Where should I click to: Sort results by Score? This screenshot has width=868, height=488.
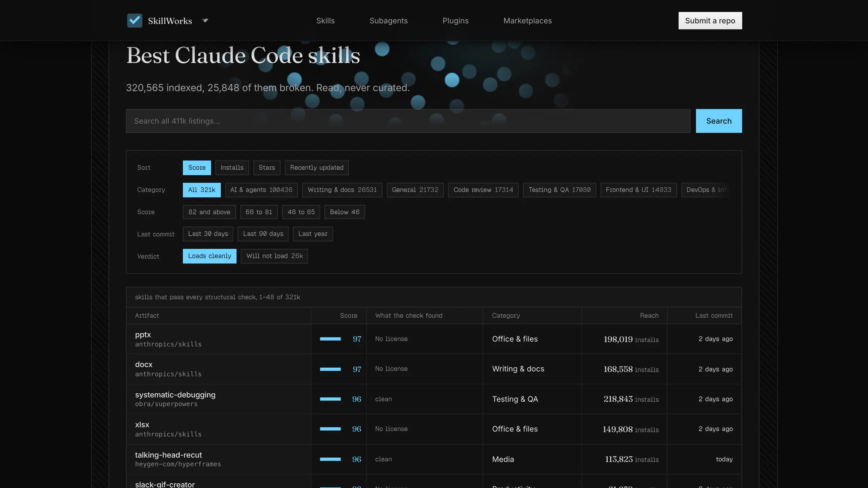(x=197, y=168)
